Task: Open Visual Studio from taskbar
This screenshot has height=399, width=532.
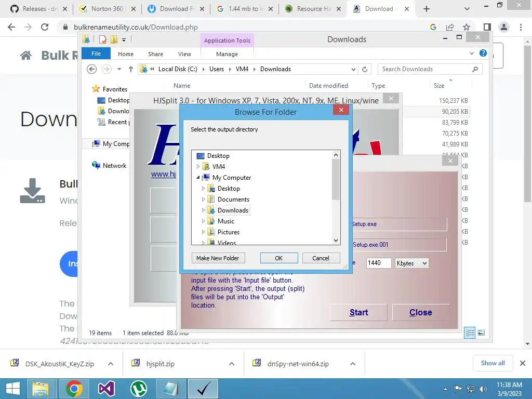Action: tap(107, 389)
